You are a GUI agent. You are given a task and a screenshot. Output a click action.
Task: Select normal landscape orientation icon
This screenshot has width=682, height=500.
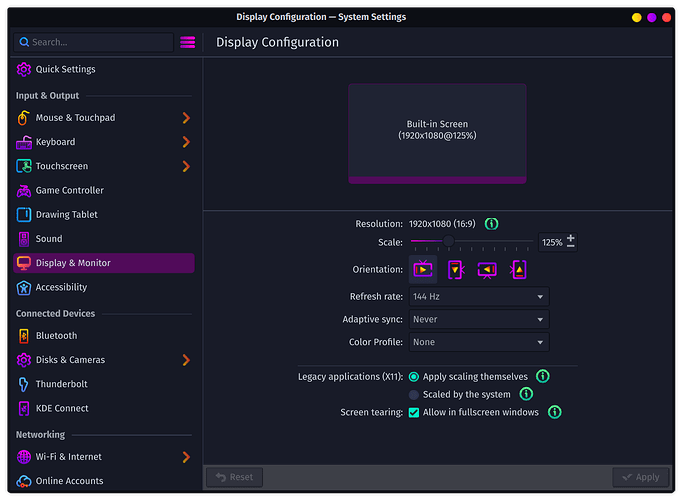click(423, 270)
